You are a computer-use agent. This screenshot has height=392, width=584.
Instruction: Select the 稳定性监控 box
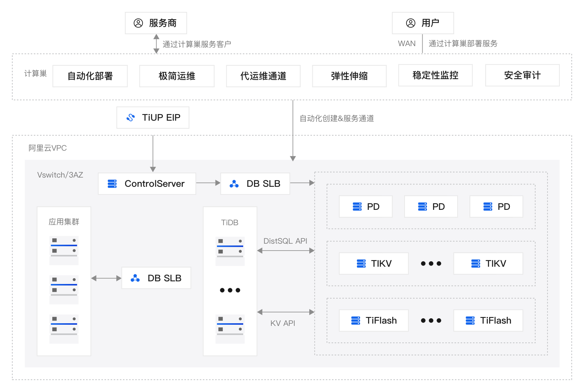(x=435, y=75)
